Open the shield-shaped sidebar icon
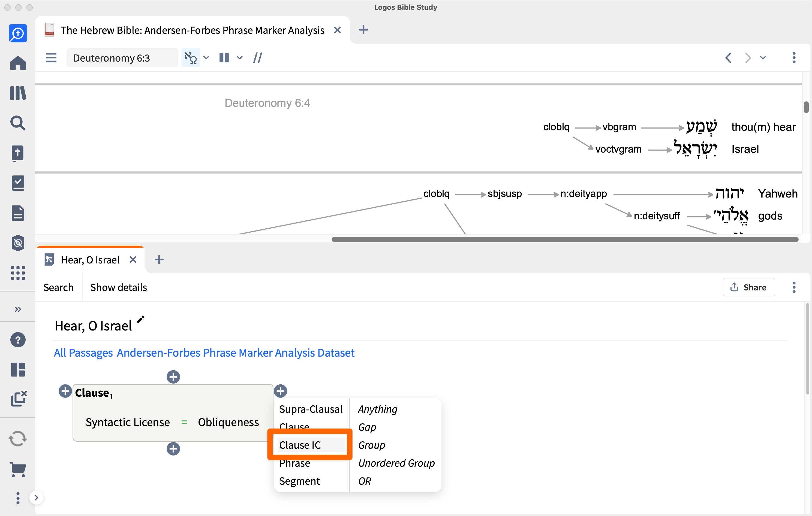 click(x=18, y=243)
